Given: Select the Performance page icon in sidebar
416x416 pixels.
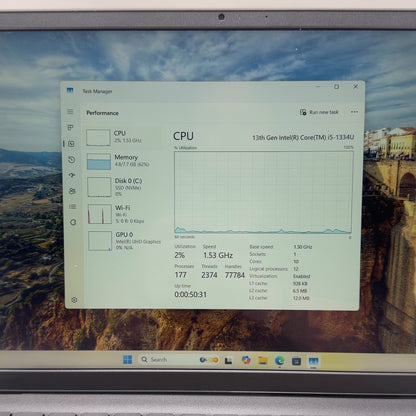Looking at the screenshot, I should 71,144.
